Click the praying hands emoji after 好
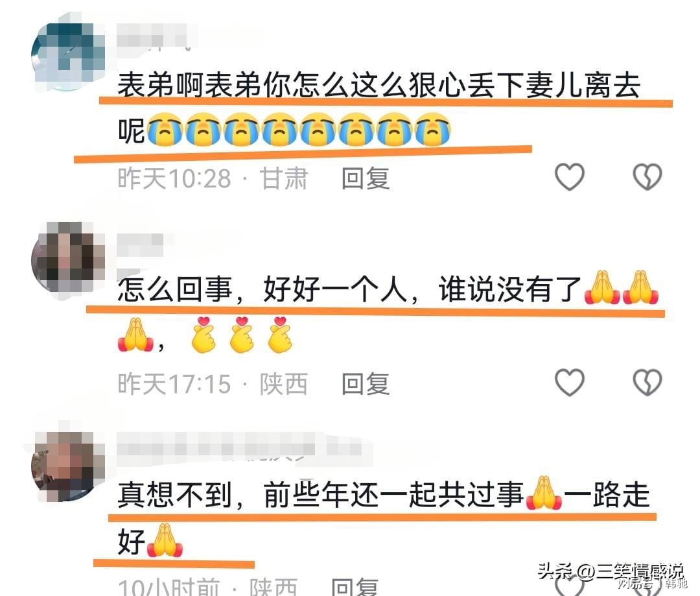700x596 pixels. click(x=165, y=541)
